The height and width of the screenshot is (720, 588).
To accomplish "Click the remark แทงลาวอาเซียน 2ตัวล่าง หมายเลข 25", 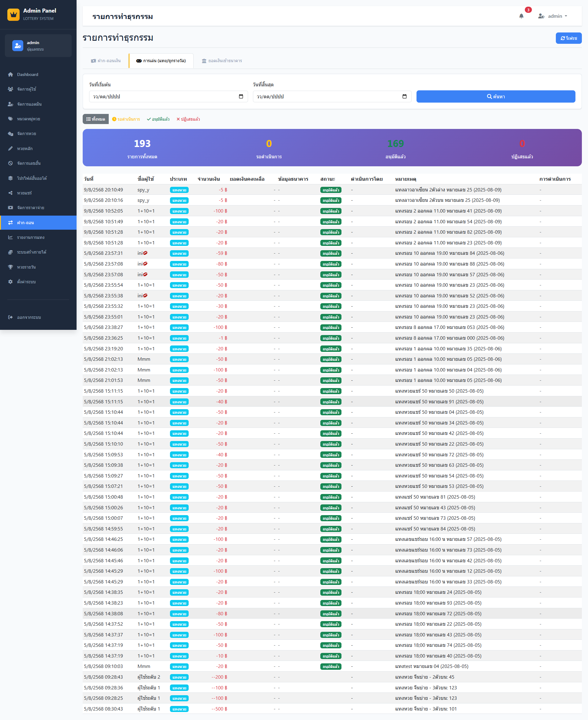I will pos(448,190).
